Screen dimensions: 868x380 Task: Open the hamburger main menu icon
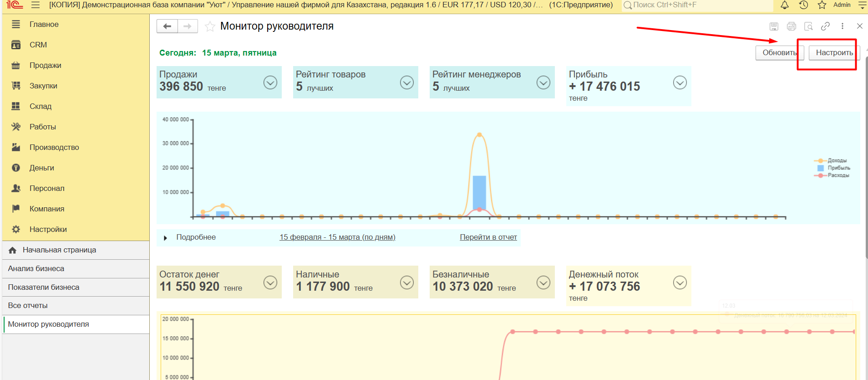36,5
